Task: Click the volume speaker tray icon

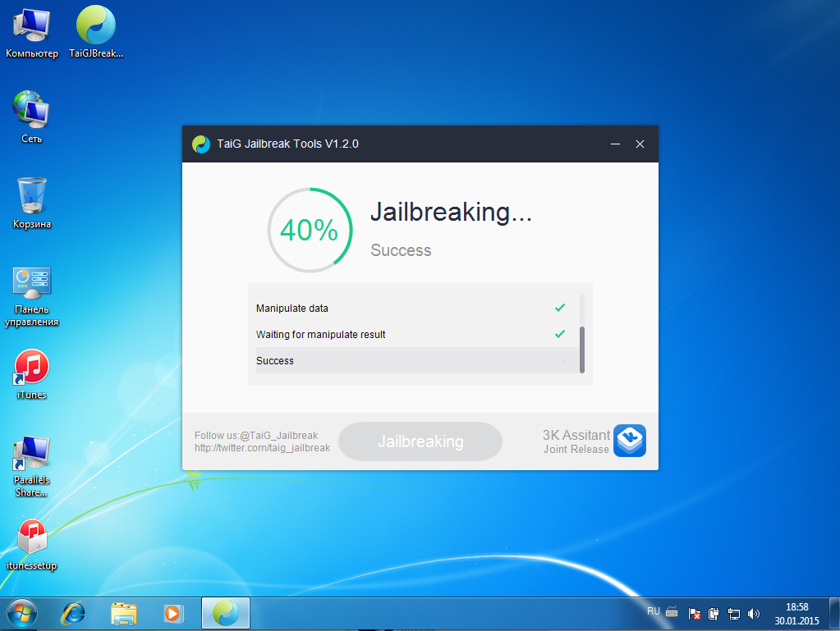Action: [x=754, y=613]
